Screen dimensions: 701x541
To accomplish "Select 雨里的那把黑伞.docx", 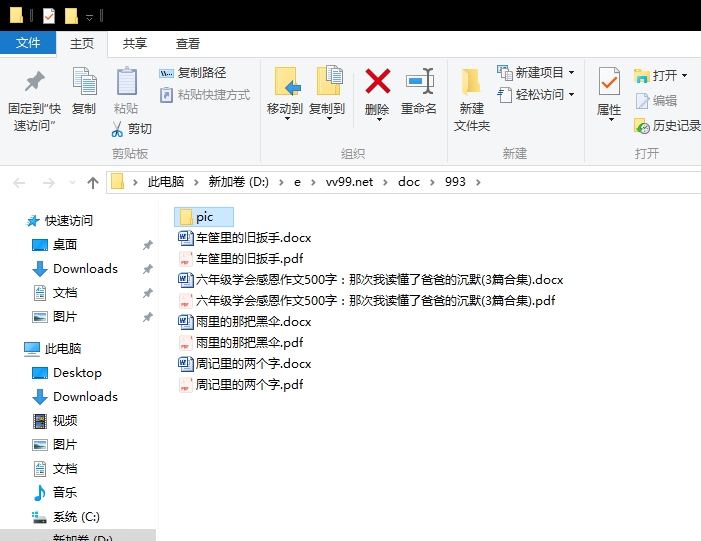I will 245,321.
